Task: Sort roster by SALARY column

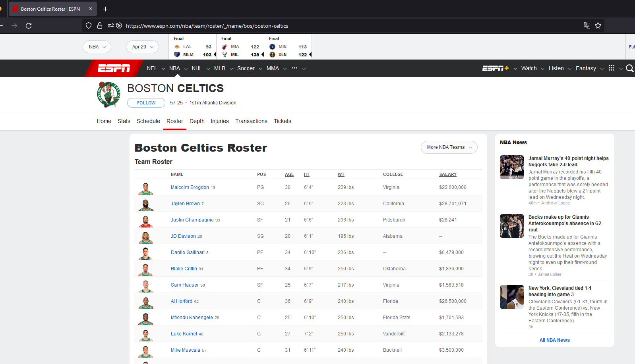Action: pyautogui.click(x=448, y=174)
